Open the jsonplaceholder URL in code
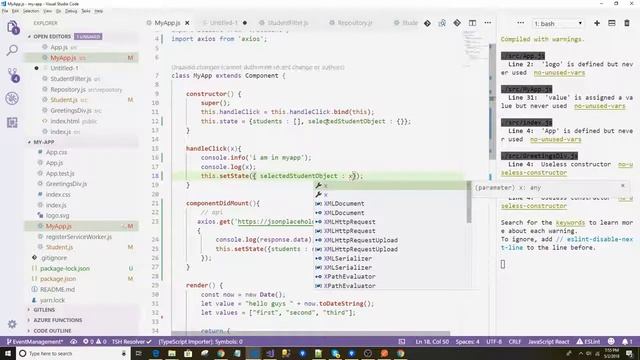Screen dimensions: 640x360 click(x=275, y=222)
